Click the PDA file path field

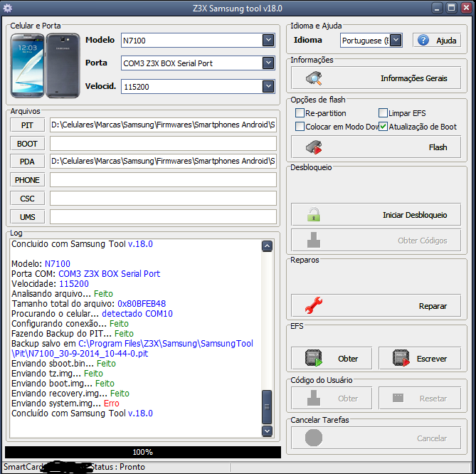click(163, 162)
